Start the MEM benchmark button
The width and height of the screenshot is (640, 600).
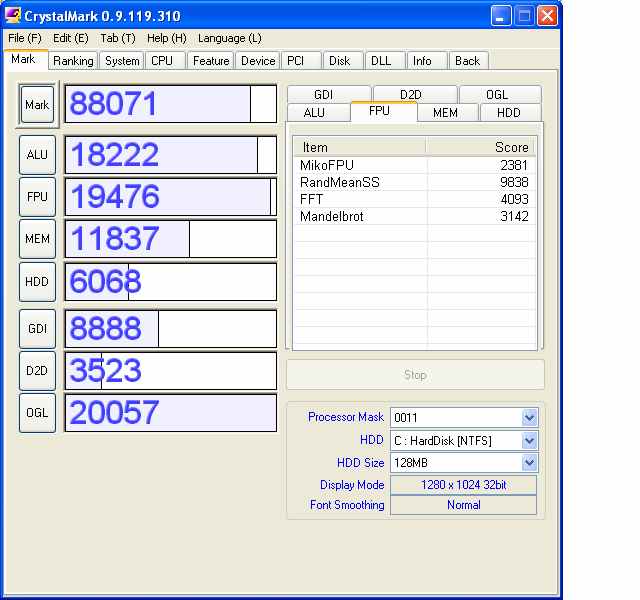37,239
